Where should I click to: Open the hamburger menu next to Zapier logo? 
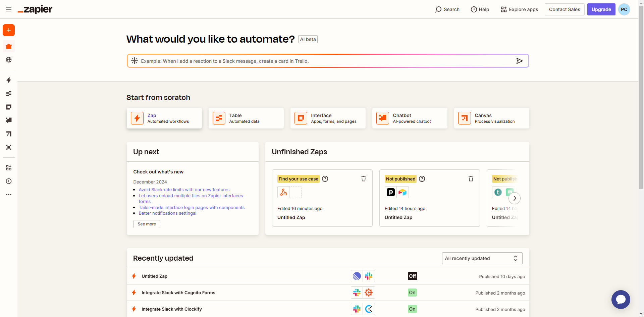tap(9, 9)
